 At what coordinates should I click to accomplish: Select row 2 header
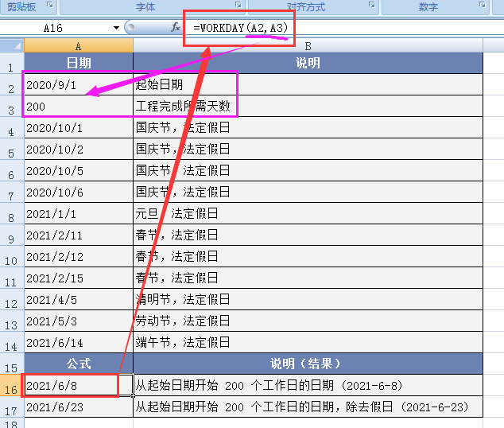12,85
